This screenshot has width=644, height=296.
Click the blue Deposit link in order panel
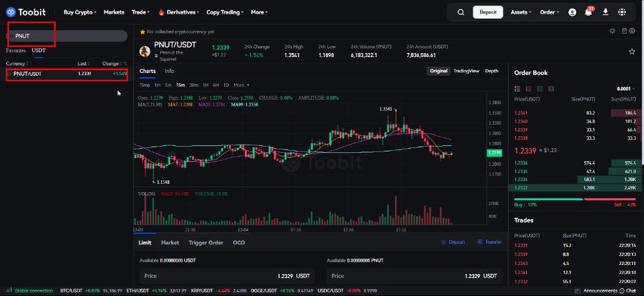click(x=453, y=242)
